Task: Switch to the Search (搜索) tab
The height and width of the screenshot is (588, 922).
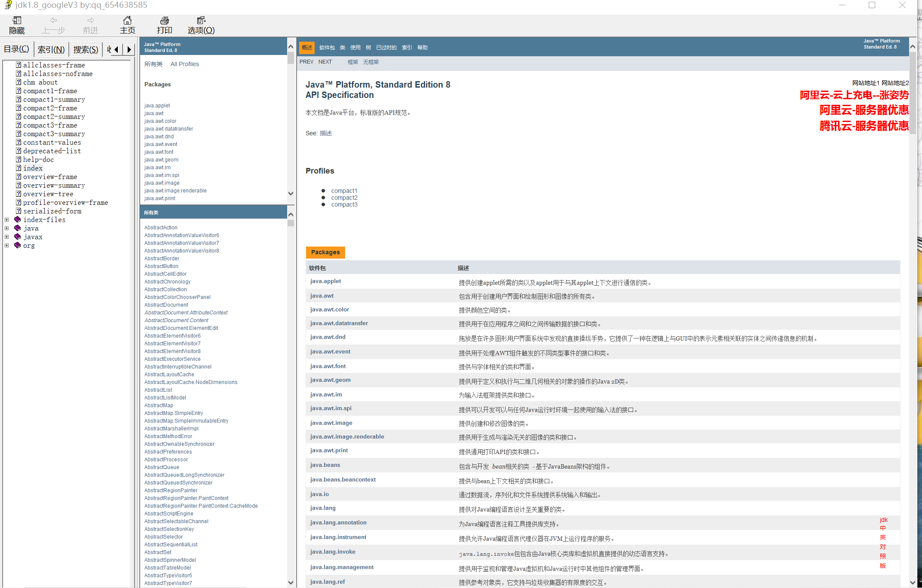Action: pos(86,49)
